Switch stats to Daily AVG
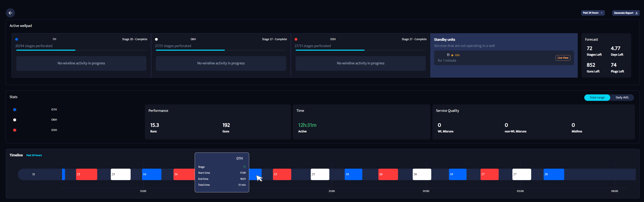The height and width of the screenshot is (202, 644). (622, 98)
